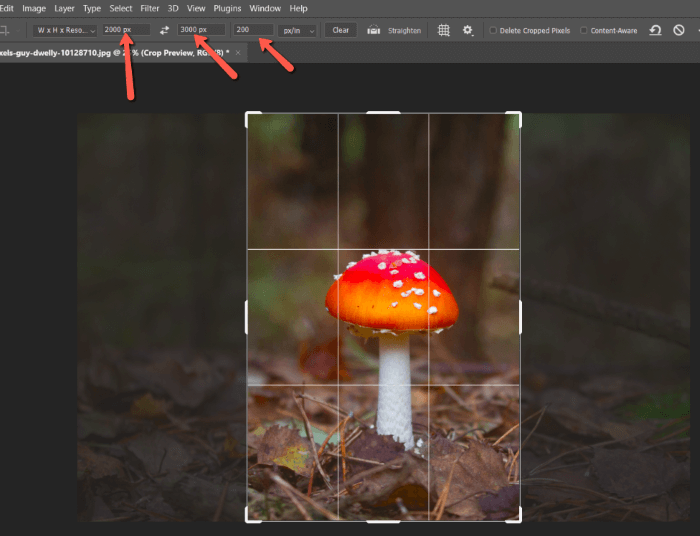Click the Crop tool icon in options bar
This screenshot has height=536, width=700.
tap(7, 31)
